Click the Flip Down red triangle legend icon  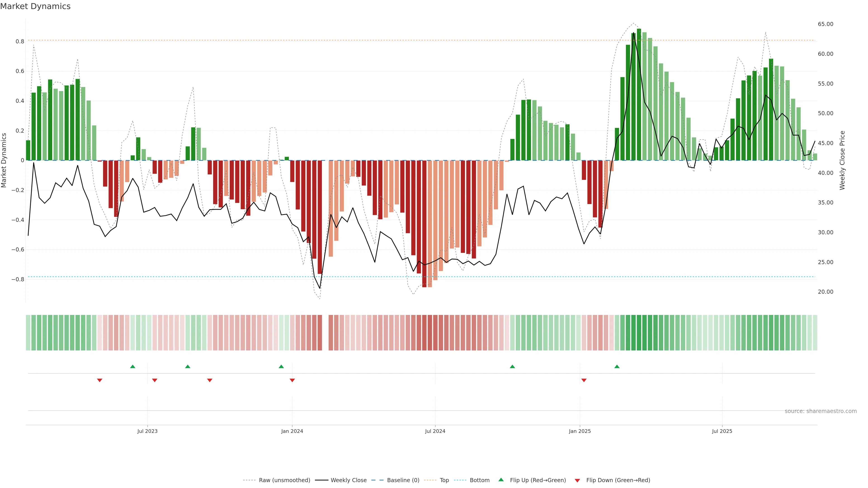[x=577, y=480]
